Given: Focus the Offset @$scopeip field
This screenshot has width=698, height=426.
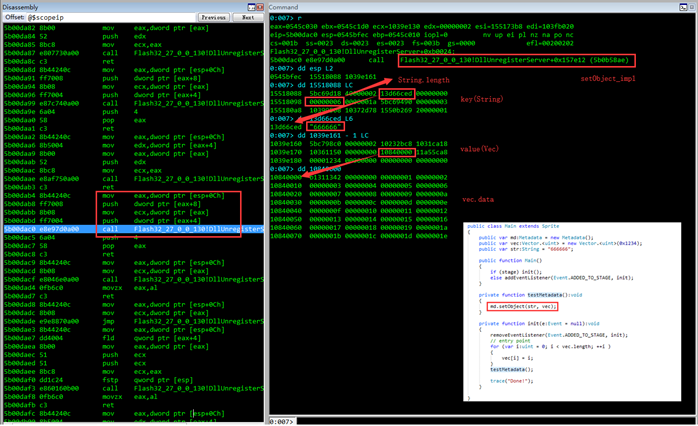Looking at the screenshot, I should pos(111,17).
